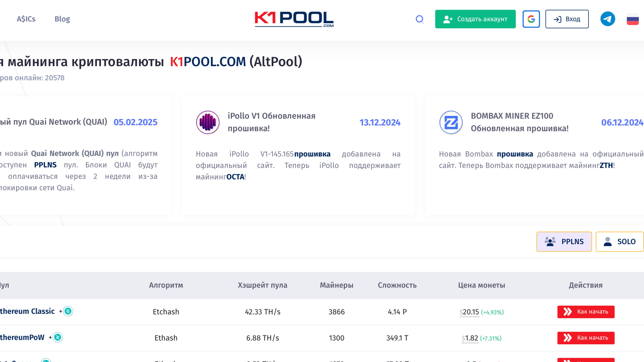This screenshot has width=644, height=362.
Task: Click the 6.88 TH/s hashrate value
Action: pos(263,338)
